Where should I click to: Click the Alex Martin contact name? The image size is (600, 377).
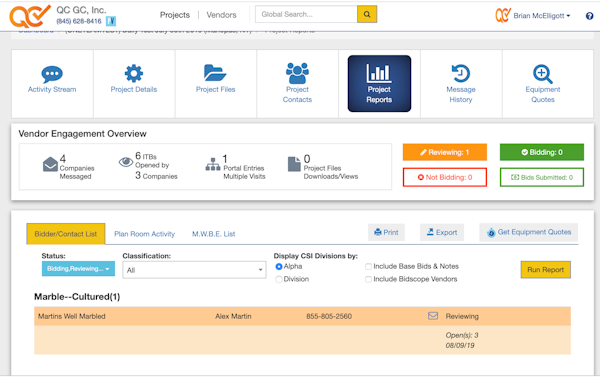click(x=233, y=316)
